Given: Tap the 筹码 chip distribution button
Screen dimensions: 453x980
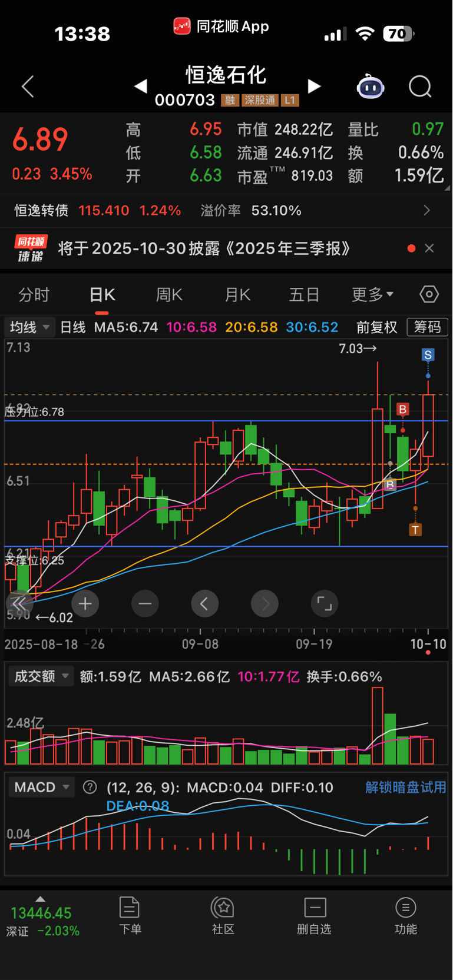Looking at the screenshot, I should (x=428, y=327).
